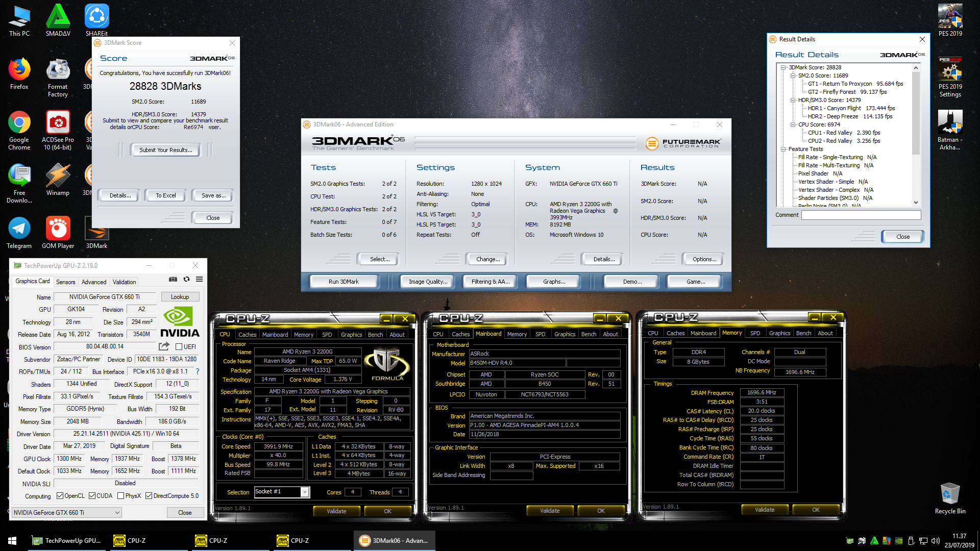
Task: Switch to the Advanced tab in GPU-Z
Action: tap(94, 282)
